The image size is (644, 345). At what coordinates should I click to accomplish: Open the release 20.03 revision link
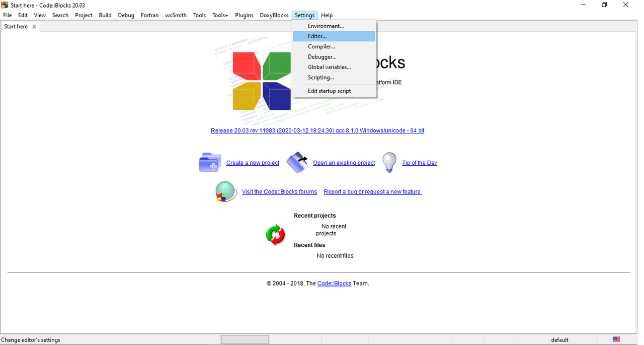coord(317,131)
